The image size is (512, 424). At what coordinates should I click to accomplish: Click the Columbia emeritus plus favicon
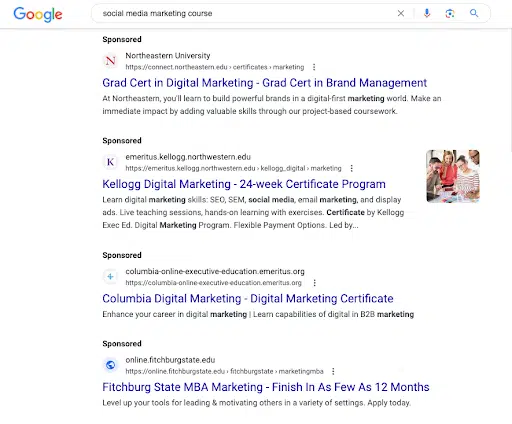point(110,277)
